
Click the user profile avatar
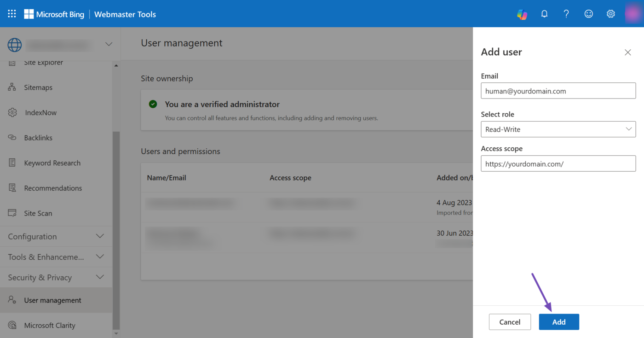(633, 14)
